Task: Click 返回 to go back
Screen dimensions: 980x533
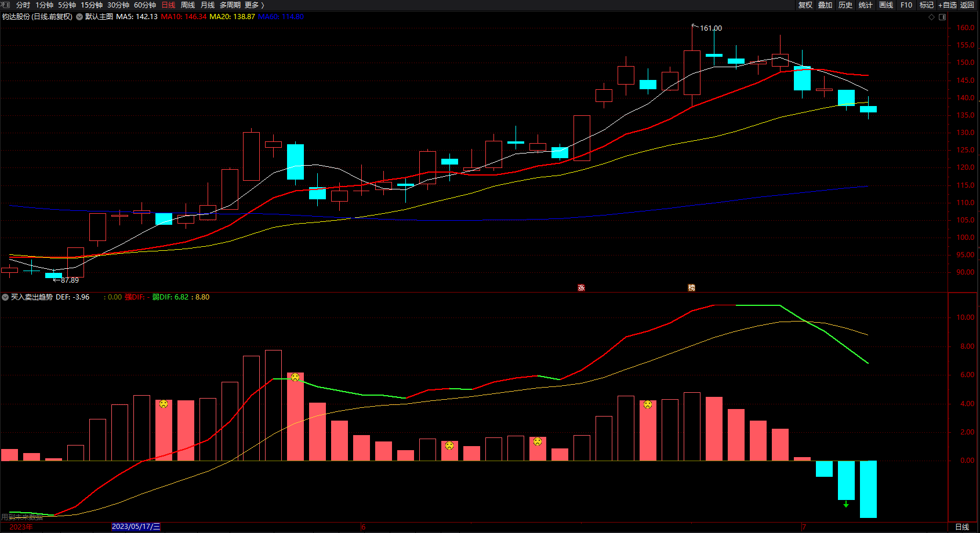Action: (x=967, y=5)
